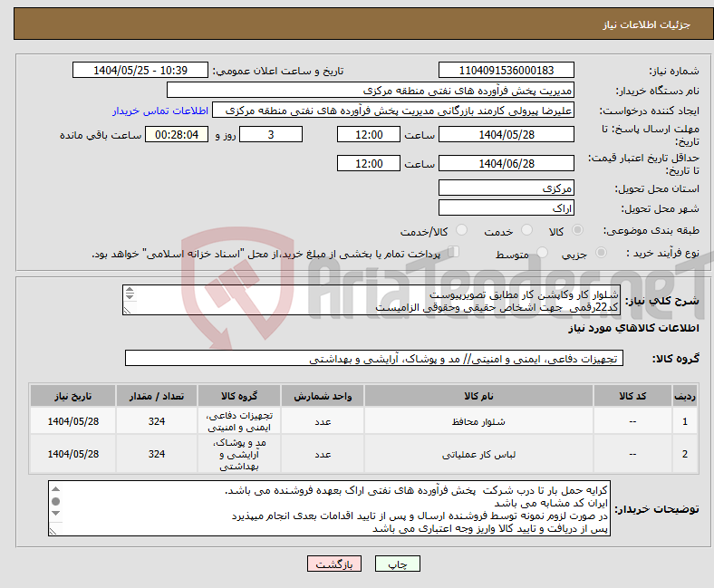The width and height of the screenshot is (714, 588).
Task: Toggle the اسناد خزانه اسلامی payment checkbox
Action: click(x=454, y=251)
